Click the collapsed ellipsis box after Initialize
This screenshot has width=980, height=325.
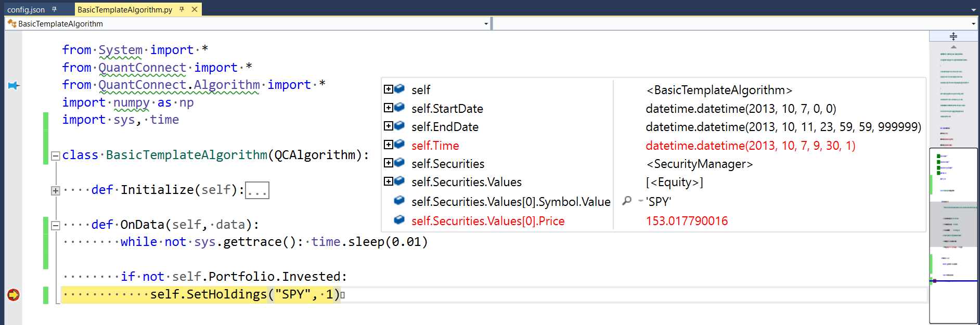[257, 190]
